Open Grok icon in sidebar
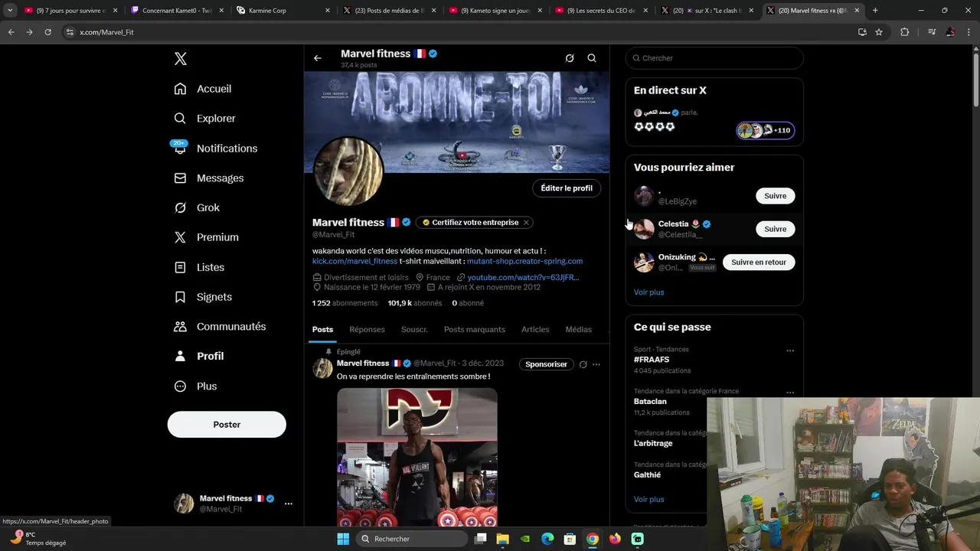 click(180, 207)
